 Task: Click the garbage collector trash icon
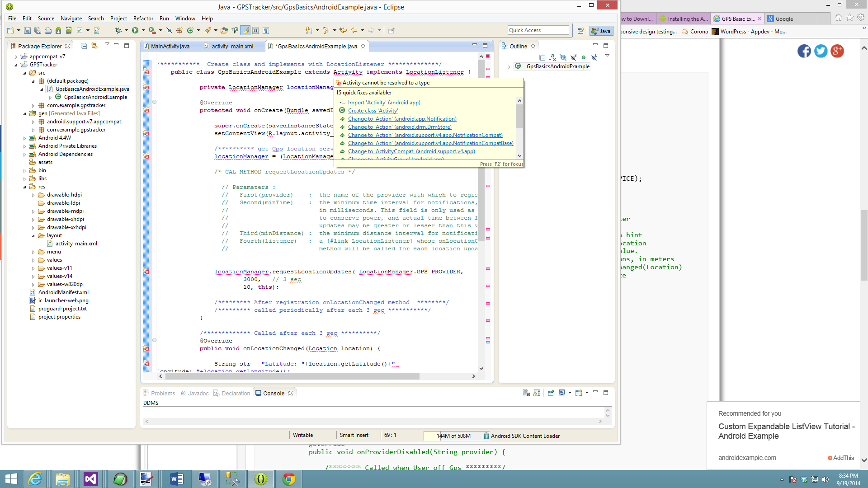click(486, 436)
